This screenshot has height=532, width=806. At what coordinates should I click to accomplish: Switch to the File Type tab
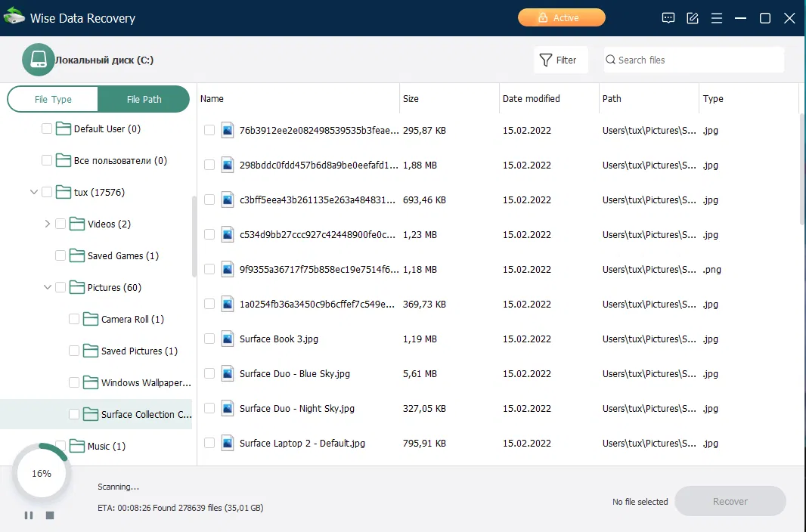coord(53,99)
